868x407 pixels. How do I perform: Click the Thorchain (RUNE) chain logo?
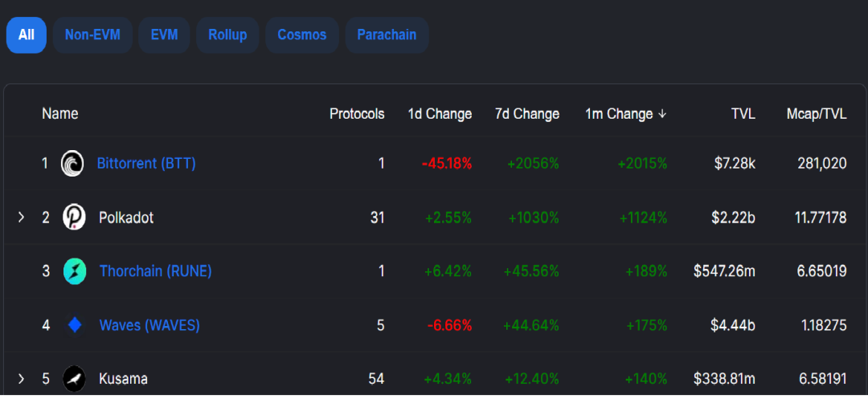pos(74,271)
